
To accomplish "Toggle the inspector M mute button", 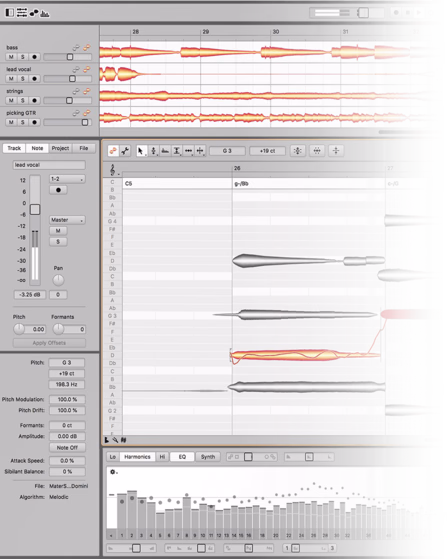I will 58,231.
